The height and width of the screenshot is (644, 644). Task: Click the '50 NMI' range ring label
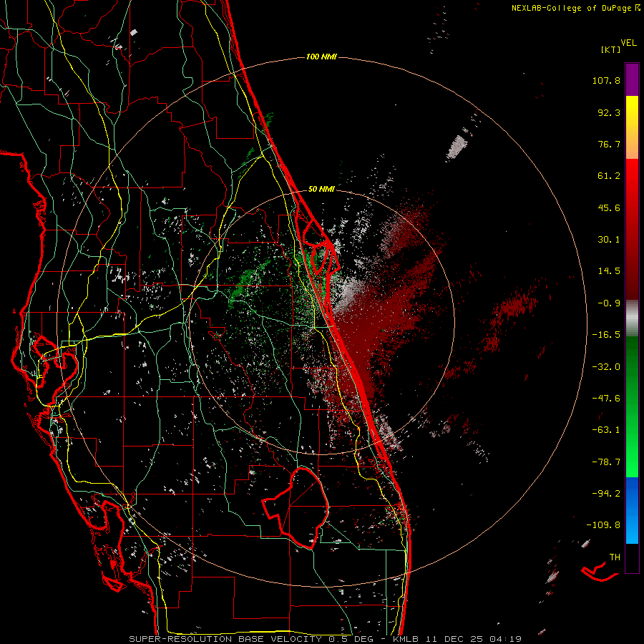coord(321,189)
